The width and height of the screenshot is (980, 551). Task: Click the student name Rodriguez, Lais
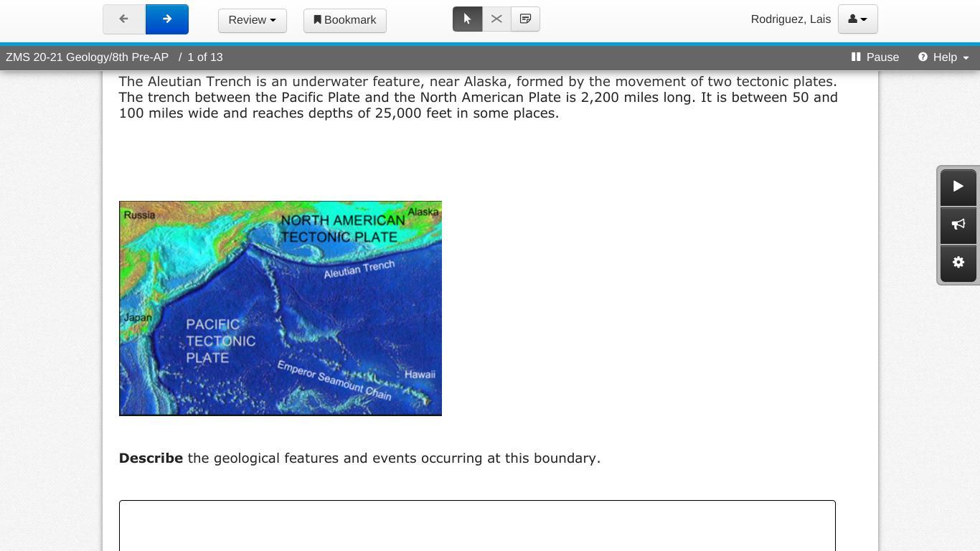(x=791, y=19)
